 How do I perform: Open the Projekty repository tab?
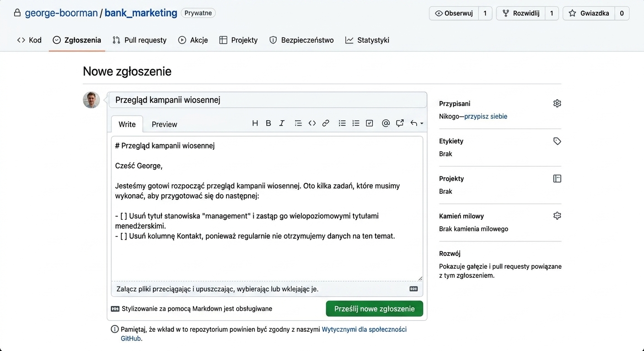238,40
